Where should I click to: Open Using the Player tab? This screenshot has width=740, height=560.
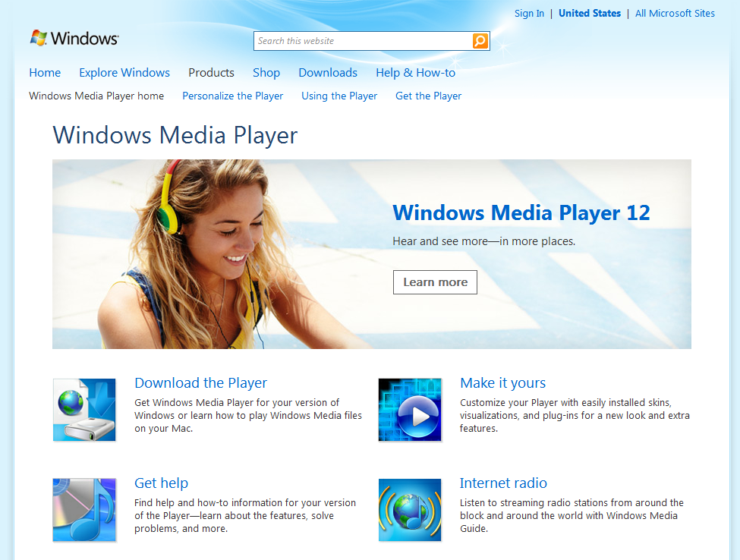(339, 96)
